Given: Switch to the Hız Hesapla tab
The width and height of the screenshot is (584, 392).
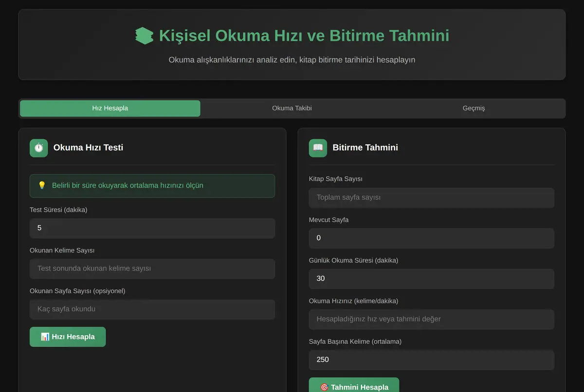Looking at the screenshot, I should [x=110, y=108].
